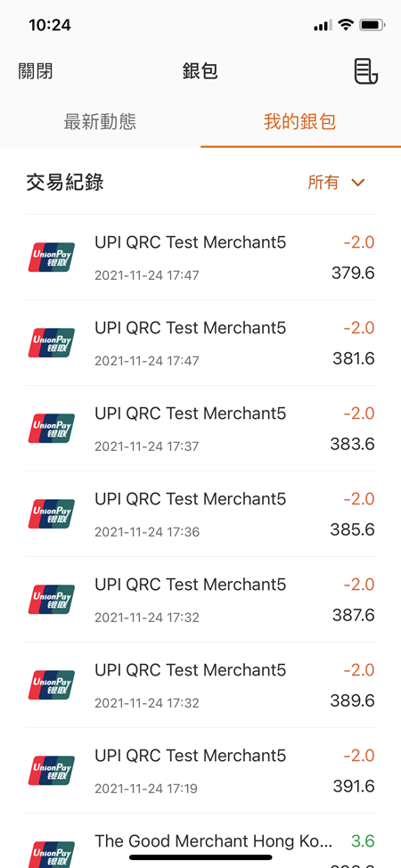The width and height of the screenshot is (401, 868).
Task: Tap the 交易紀錄 heading
Action: coord(65,182)
